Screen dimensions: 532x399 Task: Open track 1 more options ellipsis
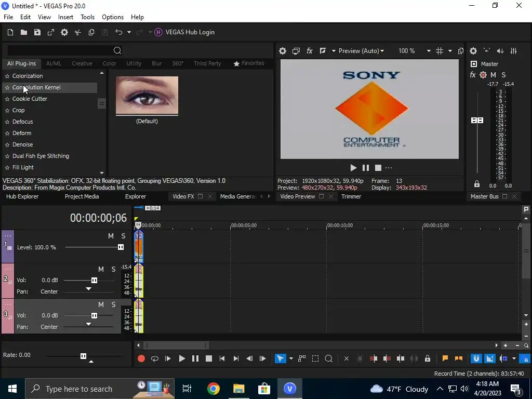(x=8, y=235)
